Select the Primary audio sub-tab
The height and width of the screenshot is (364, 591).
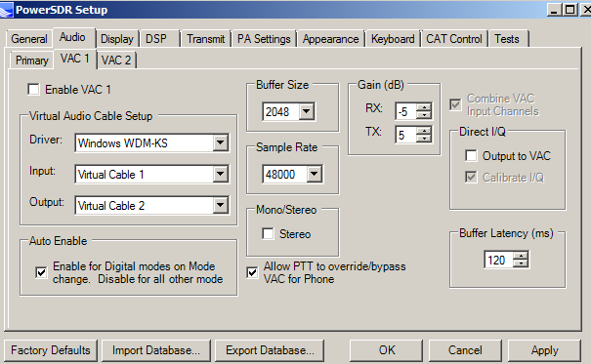tap(32, 61)
